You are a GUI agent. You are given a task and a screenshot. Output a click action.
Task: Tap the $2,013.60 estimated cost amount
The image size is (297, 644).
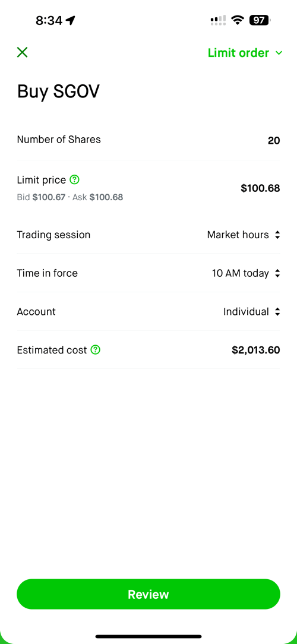tap(256, 350)
